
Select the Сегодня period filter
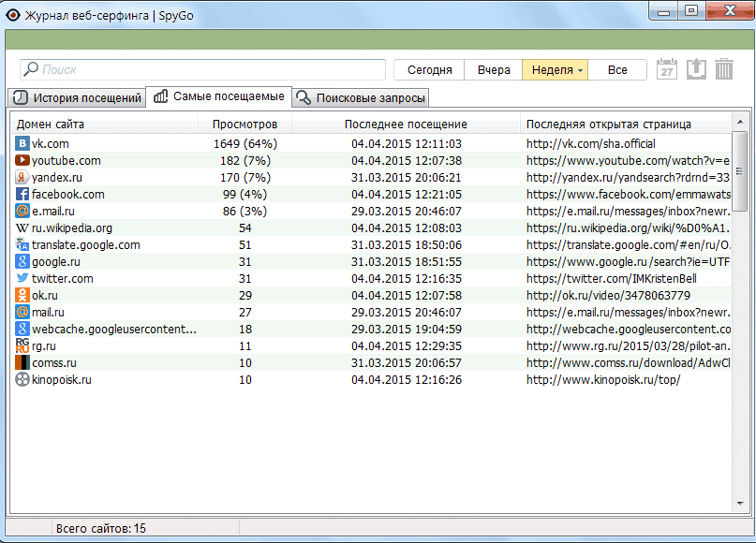[x=429, y=70]
